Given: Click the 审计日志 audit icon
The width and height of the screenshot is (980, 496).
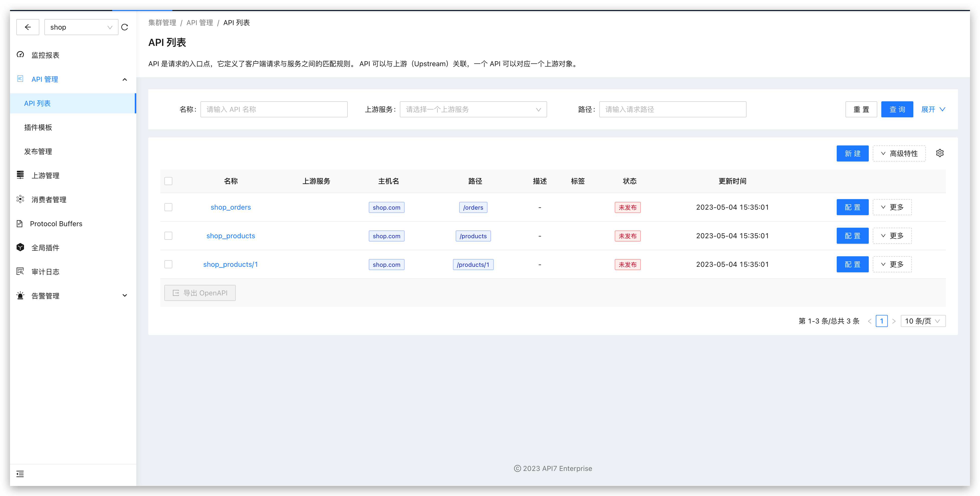Looking at the screenshot, I should [21, 272].
